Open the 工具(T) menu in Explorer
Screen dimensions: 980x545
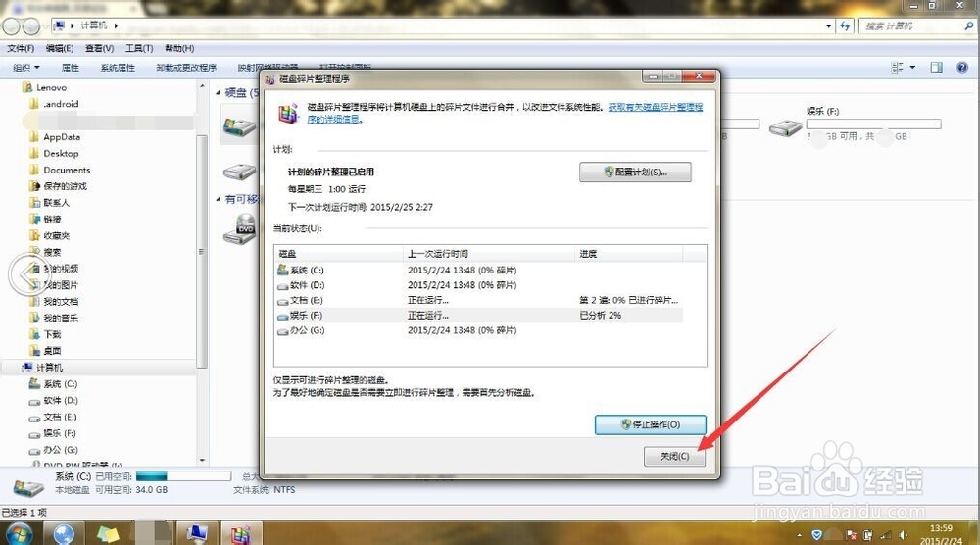point(139,48)
